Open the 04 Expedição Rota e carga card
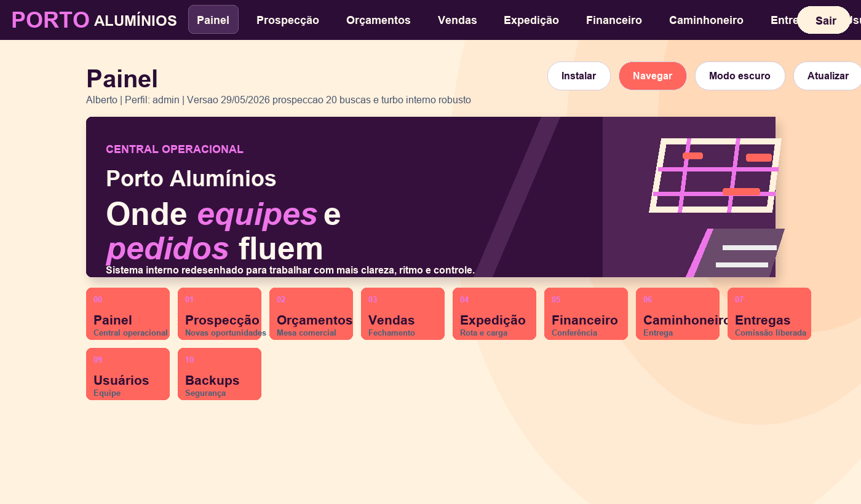 pyautogui.click(x=494, y=313)
